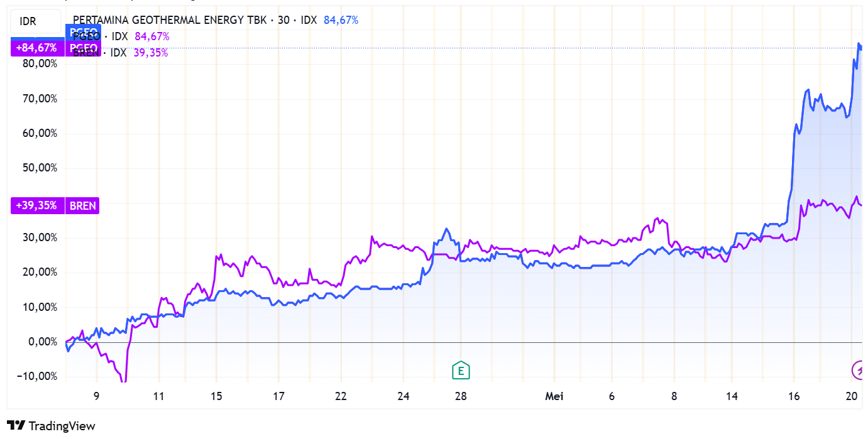Click the TradingView logo icon
This screenshot has width=868, height=439.
pos(16,426)
